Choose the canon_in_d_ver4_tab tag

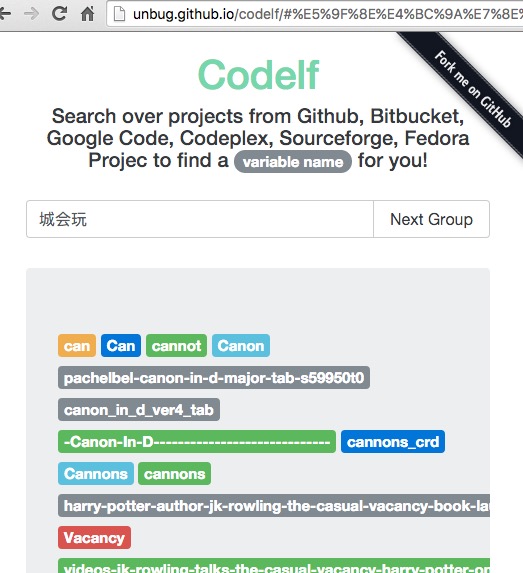click(139, 410)
